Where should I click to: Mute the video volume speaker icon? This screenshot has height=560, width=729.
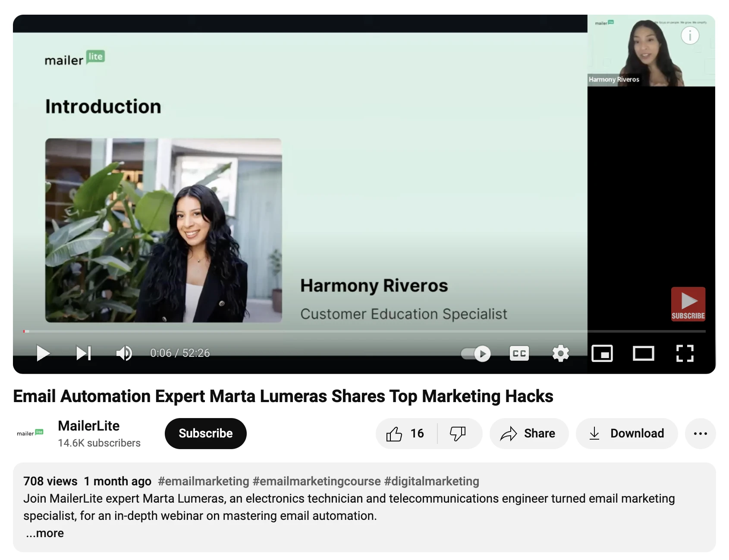pyautogui.click(x=124, y=353)
